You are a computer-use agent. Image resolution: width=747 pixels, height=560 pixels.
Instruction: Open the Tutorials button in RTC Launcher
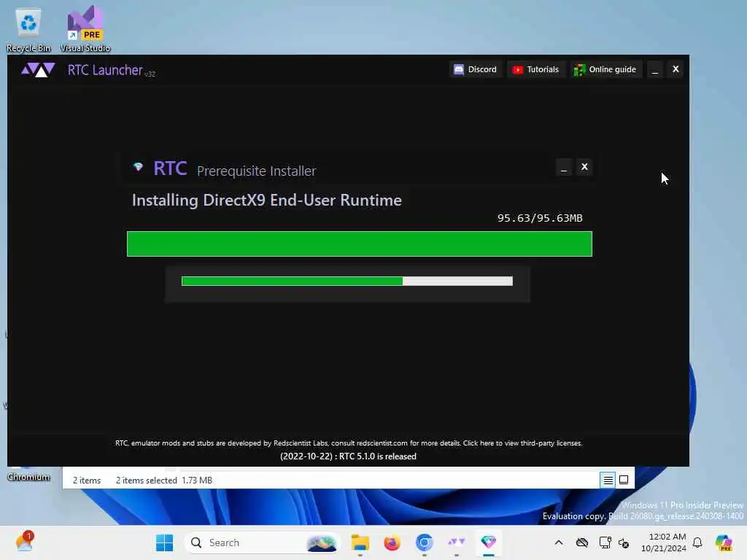[535, 69]
